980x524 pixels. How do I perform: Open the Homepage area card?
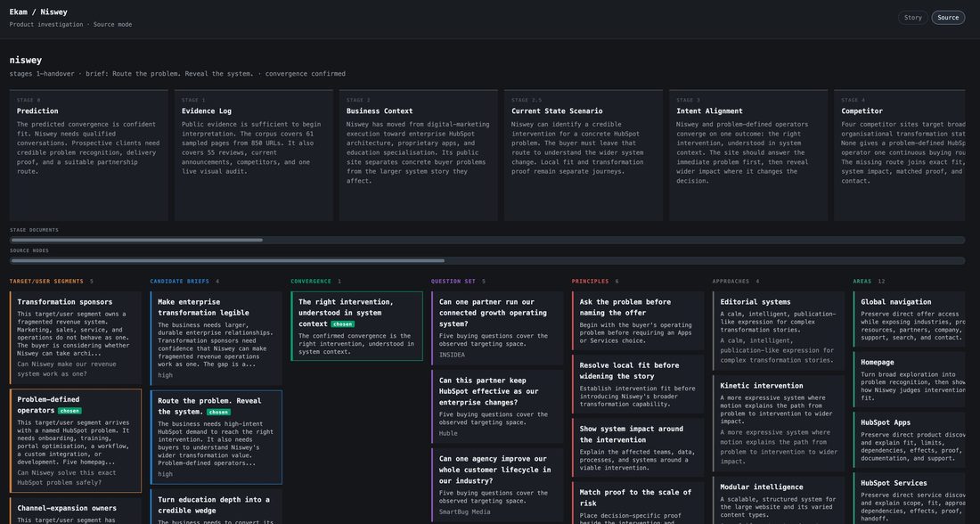(910, 380)
